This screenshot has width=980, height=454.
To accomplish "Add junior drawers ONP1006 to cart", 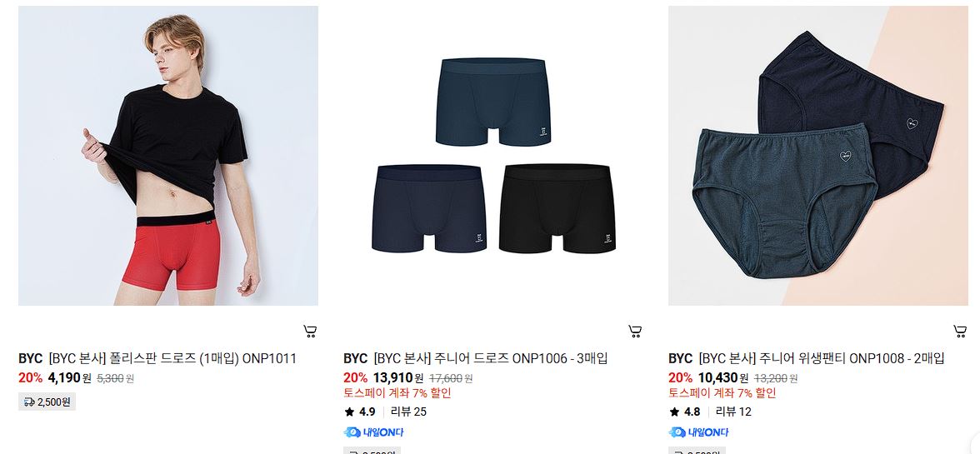I will [635, 331].
